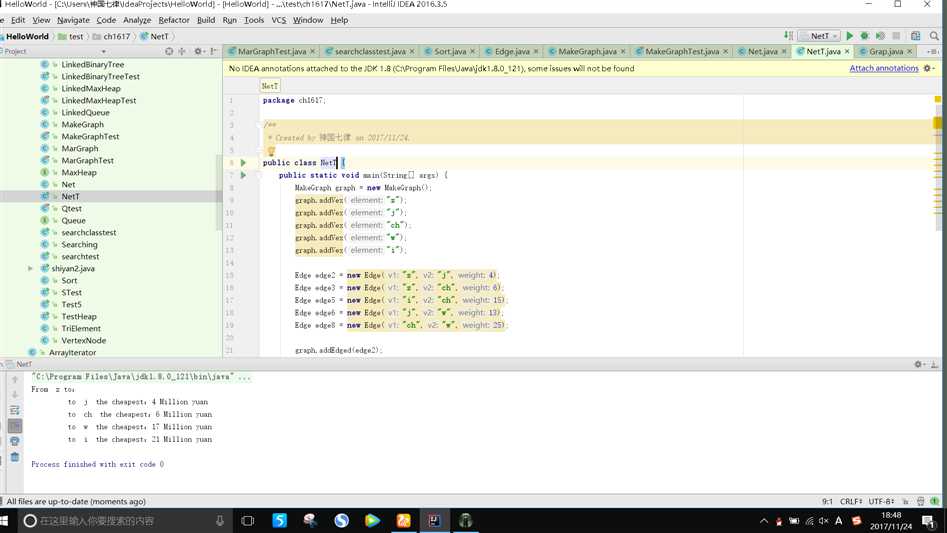The width and height of the screenshot is (947, 533).
Task: Select searchclasstest in project tree
Action: pos(89,232)
